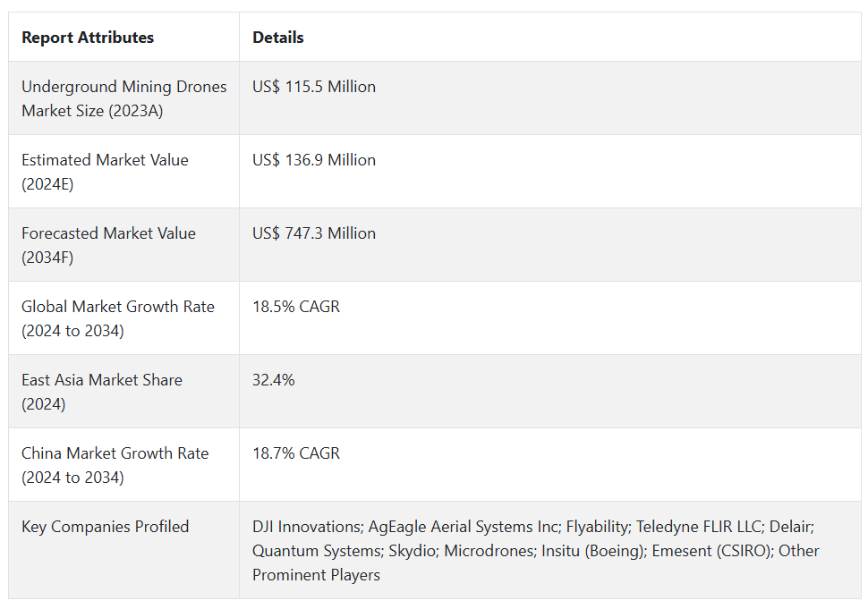Click the Other Prominent Players text
868x609 pixels.
pos(316,575)
